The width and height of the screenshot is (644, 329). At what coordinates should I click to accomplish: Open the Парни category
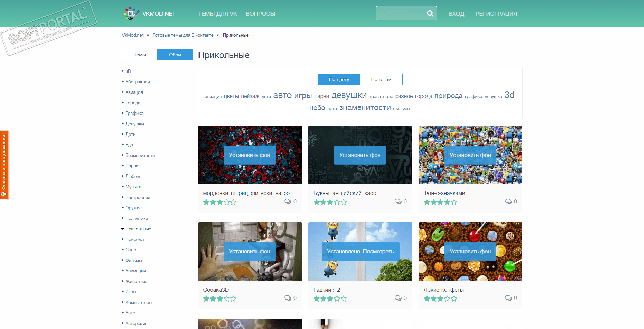(132, 166)
